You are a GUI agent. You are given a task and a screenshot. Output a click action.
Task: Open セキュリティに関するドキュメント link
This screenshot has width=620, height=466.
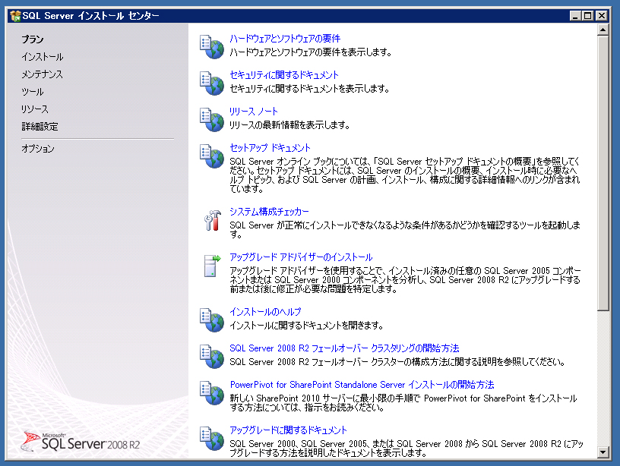point(284,75)
